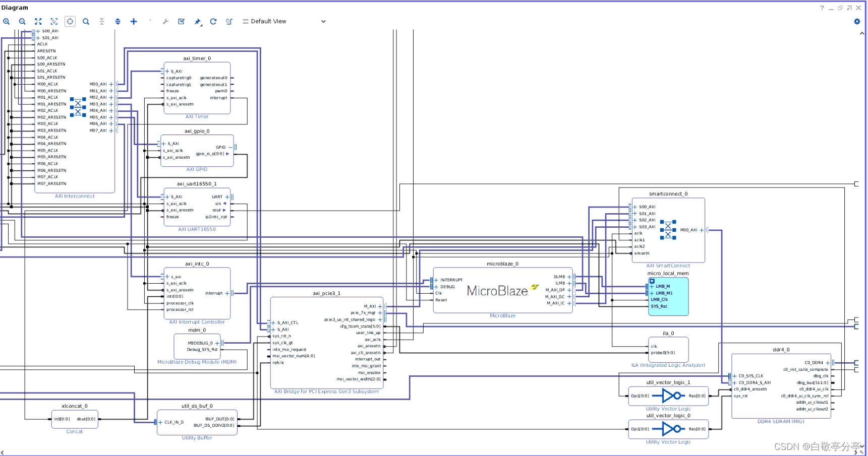
Task: Select the xlconcat_0 block title
Action: 75,406
